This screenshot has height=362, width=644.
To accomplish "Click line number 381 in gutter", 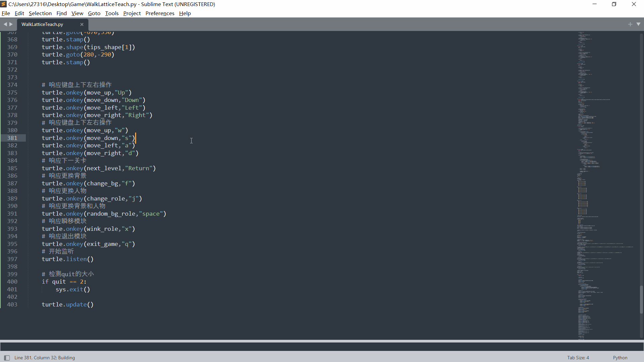I will (12, 138).
